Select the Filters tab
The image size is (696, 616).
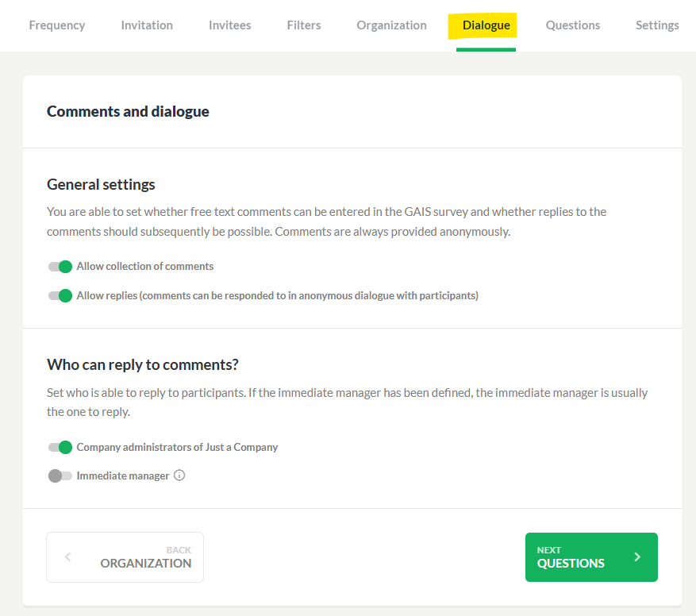point(304,25)
